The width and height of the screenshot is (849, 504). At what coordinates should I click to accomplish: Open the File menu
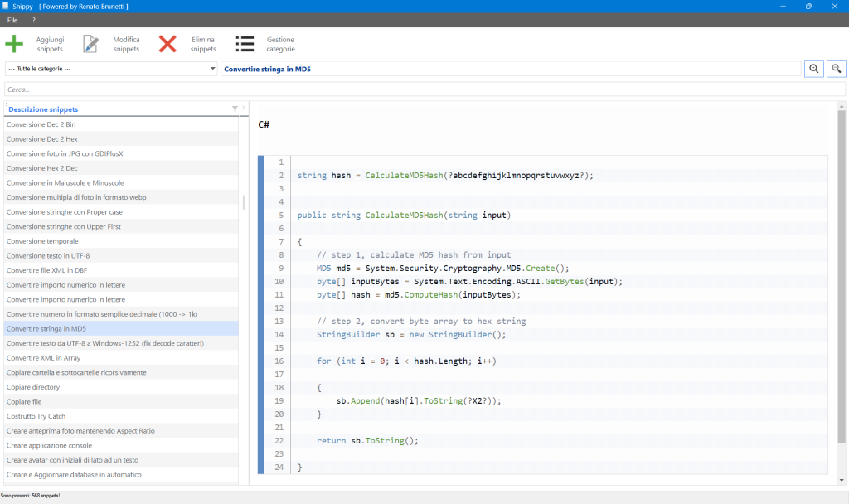click(x=12, y=20)
